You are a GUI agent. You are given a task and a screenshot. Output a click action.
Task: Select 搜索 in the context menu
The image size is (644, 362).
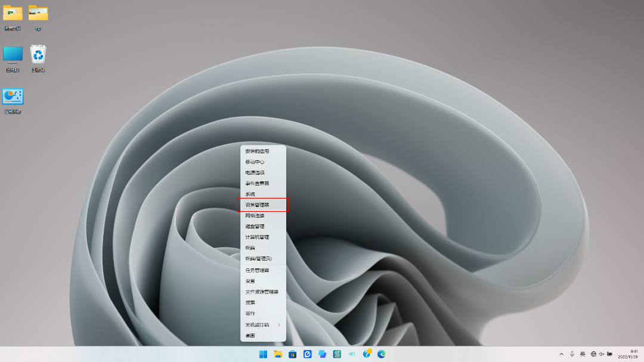[263, 302]
